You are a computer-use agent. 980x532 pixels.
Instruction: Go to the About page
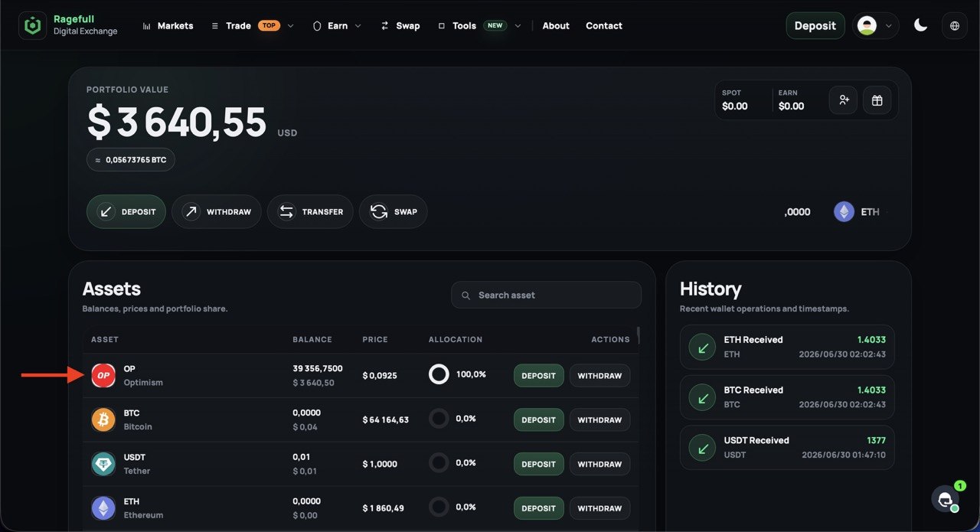coord(556,25)
